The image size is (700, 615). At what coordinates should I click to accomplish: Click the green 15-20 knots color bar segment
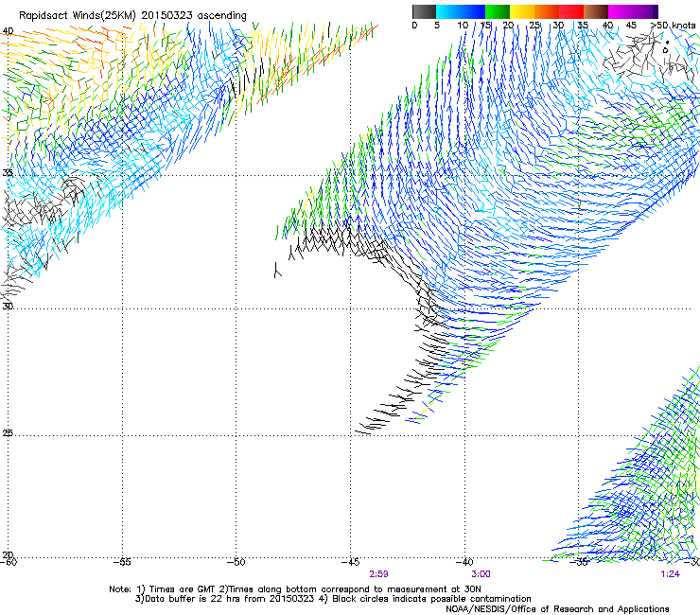coord(498,11)
